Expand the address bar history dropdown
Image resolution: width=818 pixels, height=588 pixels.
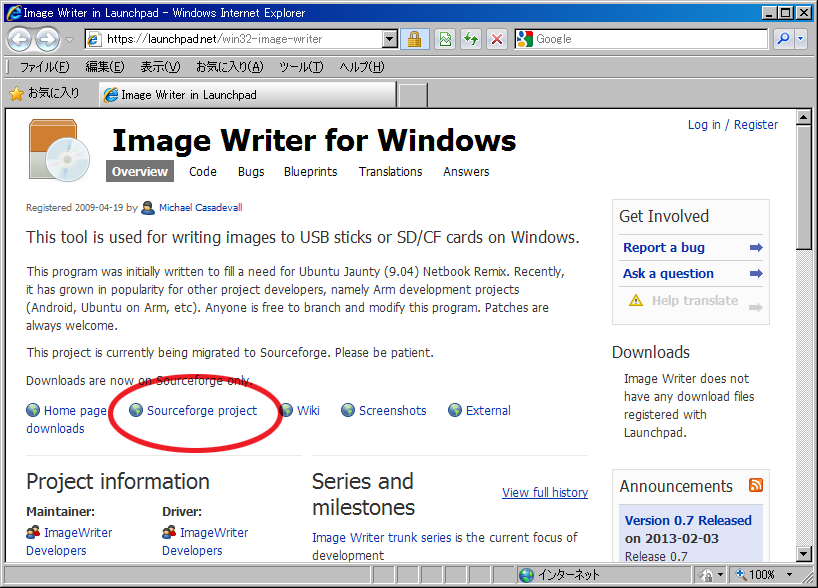(390, 39)
